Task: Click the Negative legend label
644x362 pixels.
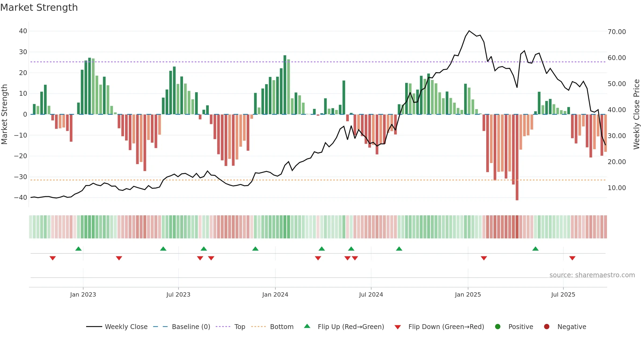Action: (x=572, y=327)
